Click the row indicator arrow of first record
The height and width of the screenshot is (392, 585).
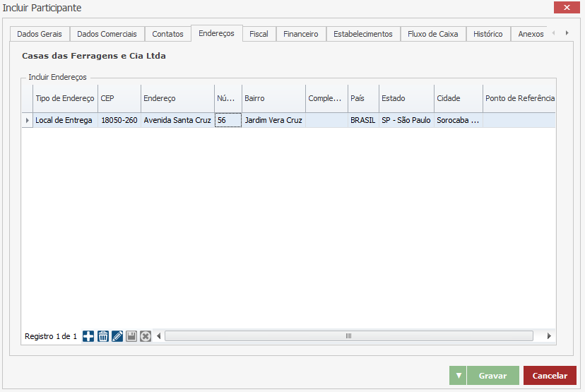click(x=28, y=121)
